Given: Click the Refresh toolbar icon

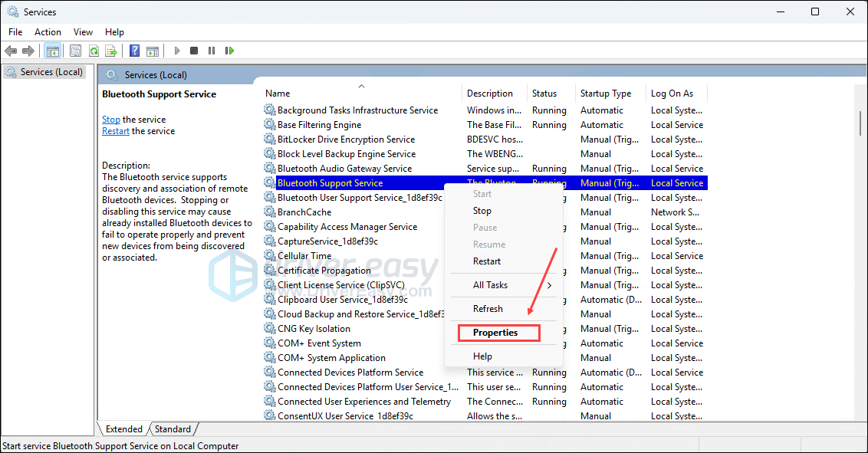Looking at the screenshot, I should point(94,51).
